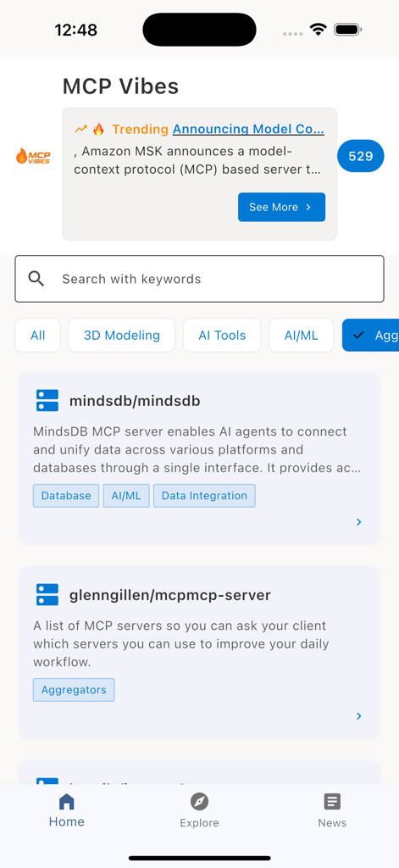Select the AI Tools category chip
Viewport: 399px width, 868px height.
click(222, 335)
